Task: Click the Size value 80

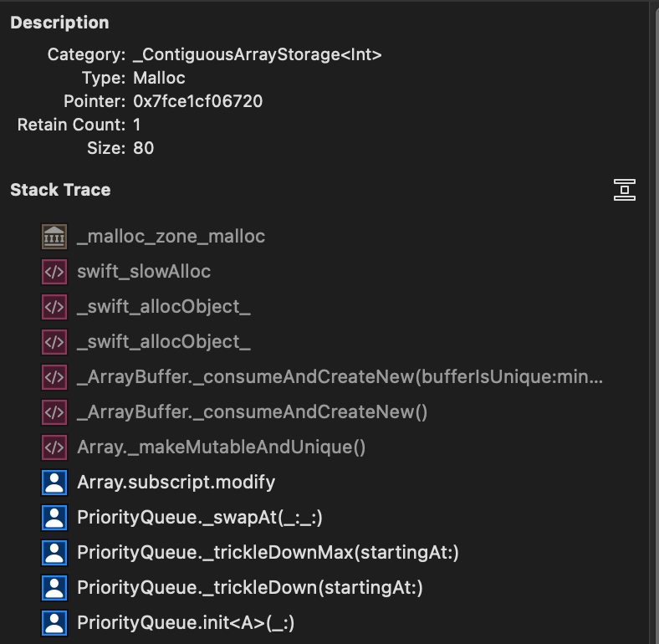Action: coord(143,148)
